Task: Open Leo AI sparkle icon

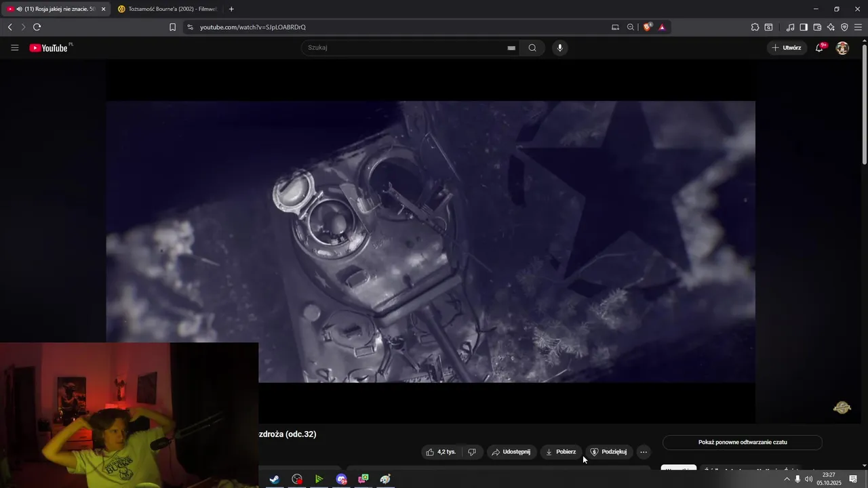Action: [831, 27]
